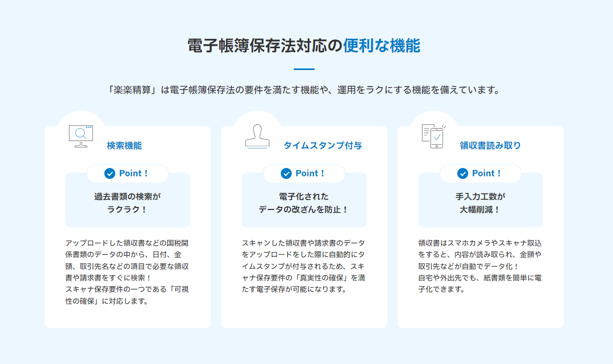
Task: Click the checkmark icon in 領収書読み取り Point badge
Action: tap(462, 174)
